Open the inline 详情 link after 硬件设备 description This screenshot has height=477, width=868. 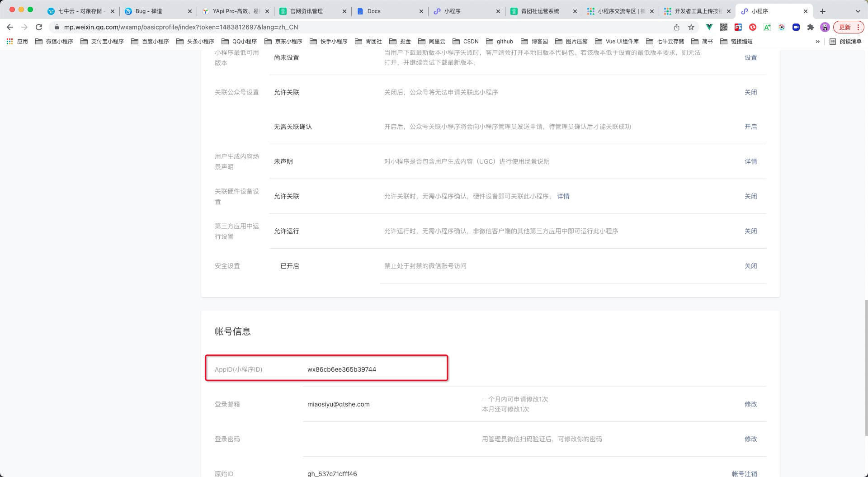tap(563, 196)
